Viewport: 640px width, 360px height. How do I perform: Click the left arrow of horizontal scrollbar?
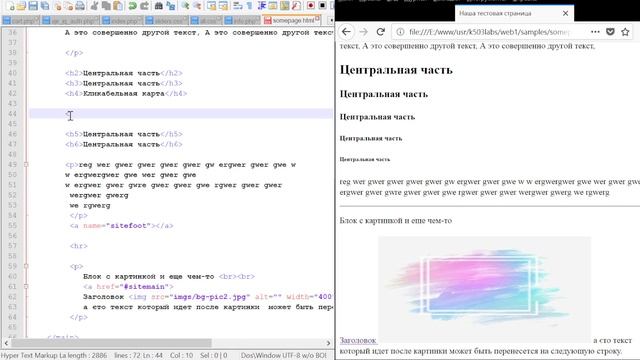6,343
